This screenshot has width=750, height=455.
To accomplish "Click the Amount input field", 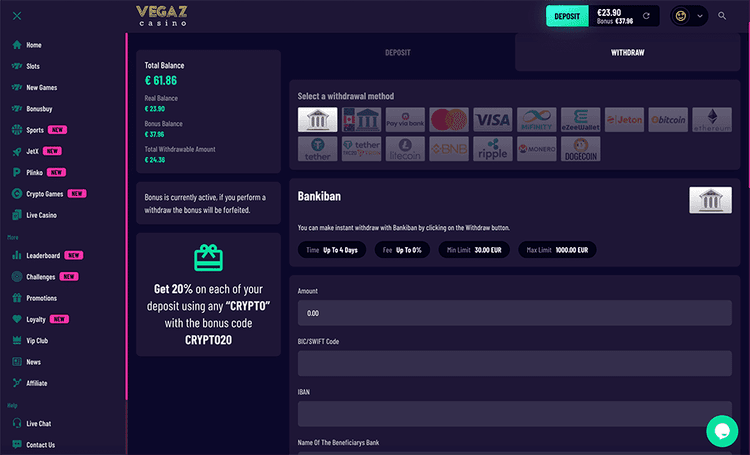I will coord(515,313).
